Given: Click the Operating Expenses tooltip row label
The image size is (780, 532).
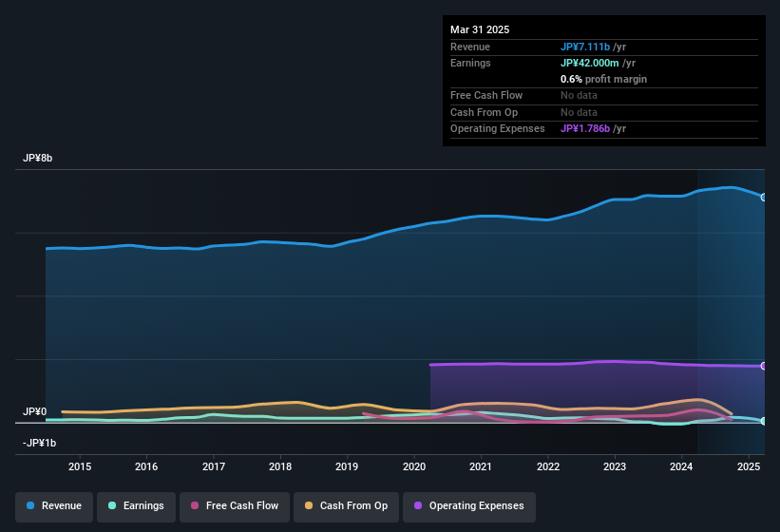Looking at the screenshot, I should tap(498, 129).
